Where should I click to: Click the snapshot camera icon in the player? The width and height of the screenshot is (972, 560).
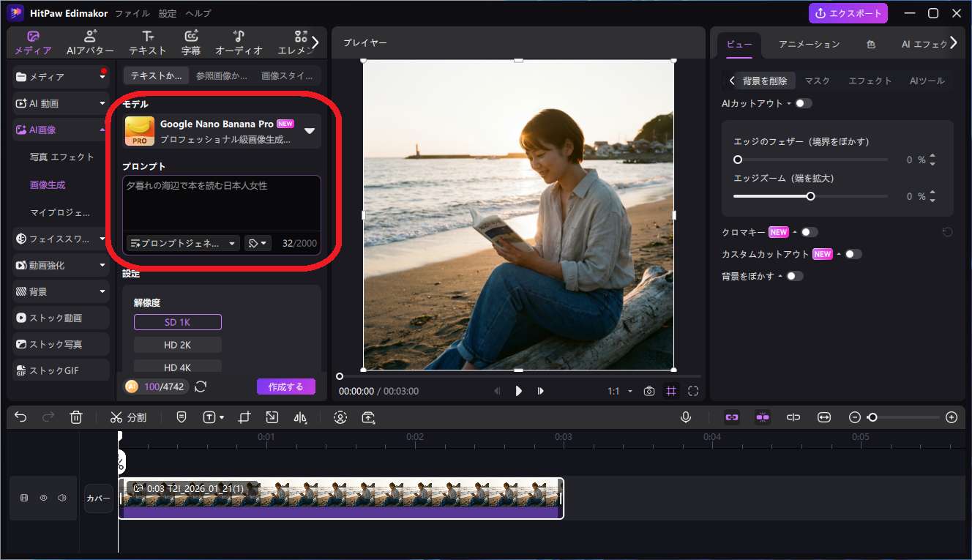pos(648,391)
